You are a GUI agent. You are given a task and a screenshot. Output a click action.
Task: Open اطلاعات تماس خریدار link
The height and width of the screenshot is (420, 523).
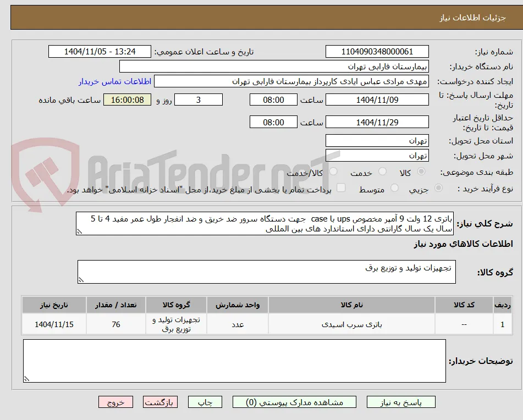(115, 81)
